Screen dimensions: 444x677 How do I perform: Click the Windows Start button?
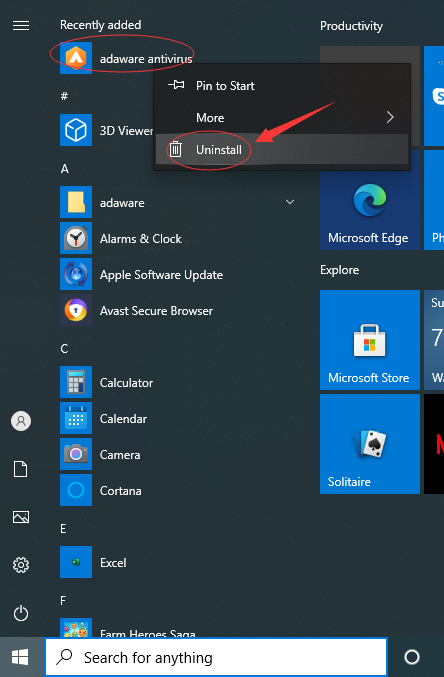(20, 657)
